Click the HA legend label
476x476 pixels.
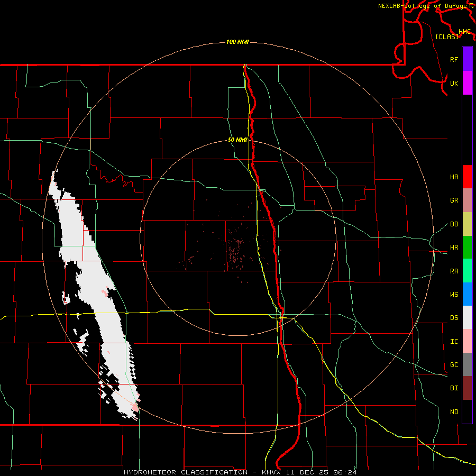point(454,177)
